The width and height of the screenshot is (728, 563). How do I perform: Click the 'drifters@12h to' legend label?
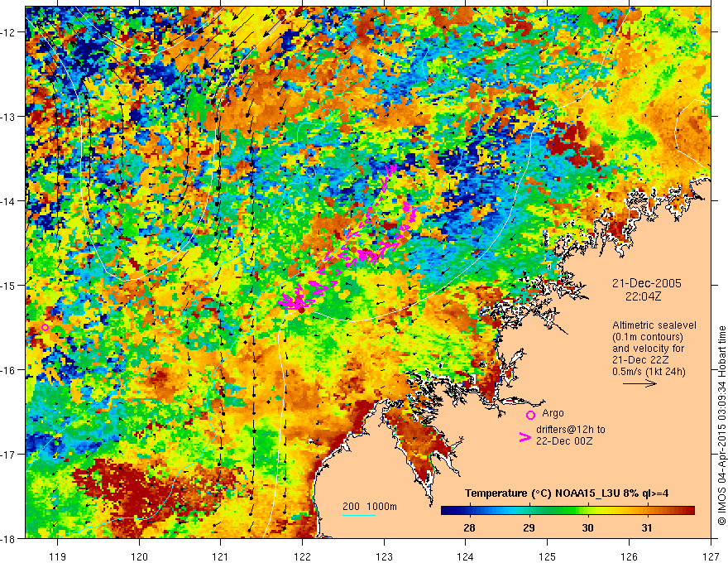pos(571,430)
